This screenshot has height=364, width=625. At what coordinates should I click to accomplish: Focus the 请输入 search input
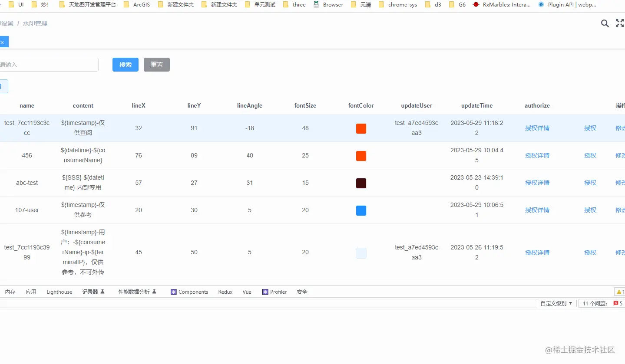click(x=49, y=65)
